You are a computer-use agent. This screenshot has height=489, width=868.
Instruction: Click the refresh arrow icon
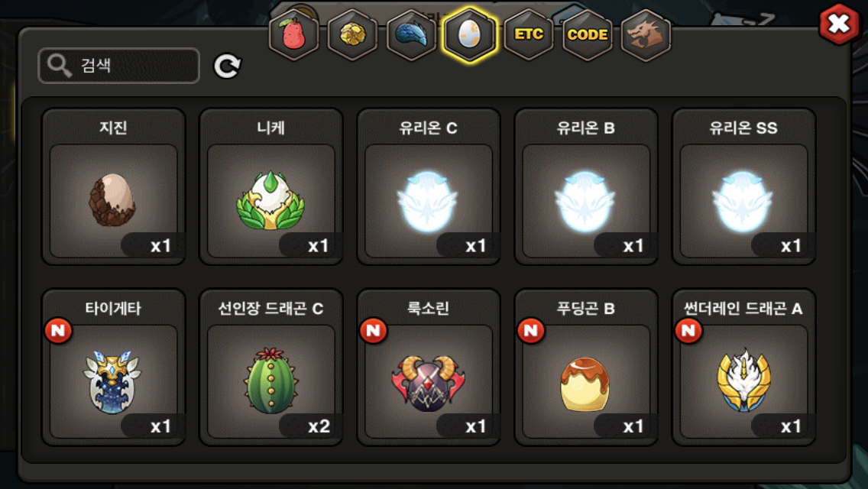[227, 66]
